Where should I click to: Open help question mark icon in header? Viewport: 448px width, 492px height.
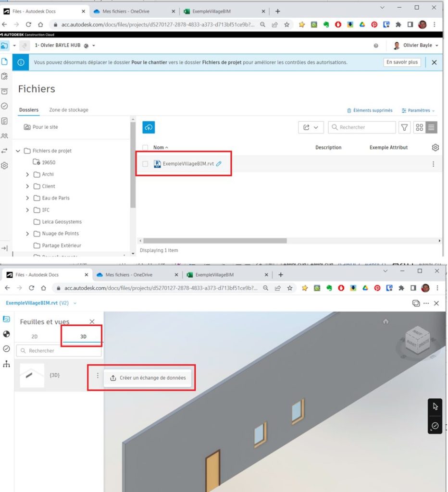376,46
